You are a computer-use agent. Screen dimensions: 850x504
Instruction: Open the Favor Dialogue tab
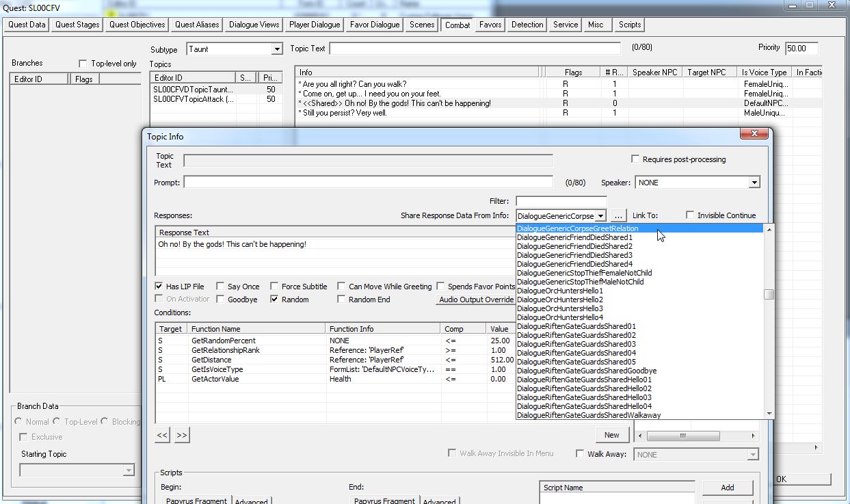pyautogui.click(x=374, y=25)
